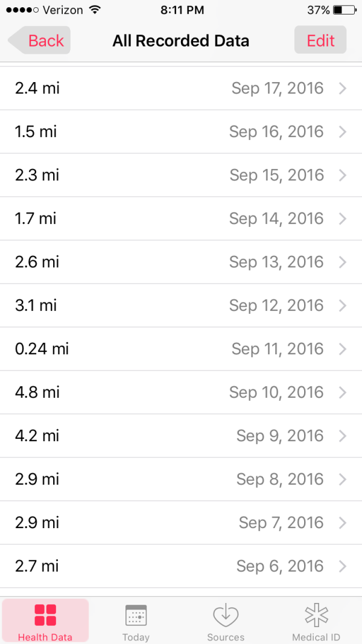Screen dimensions: 362x644
Task: Tap chevron on Sep 6, 2016 row
Action: (343, 566)
